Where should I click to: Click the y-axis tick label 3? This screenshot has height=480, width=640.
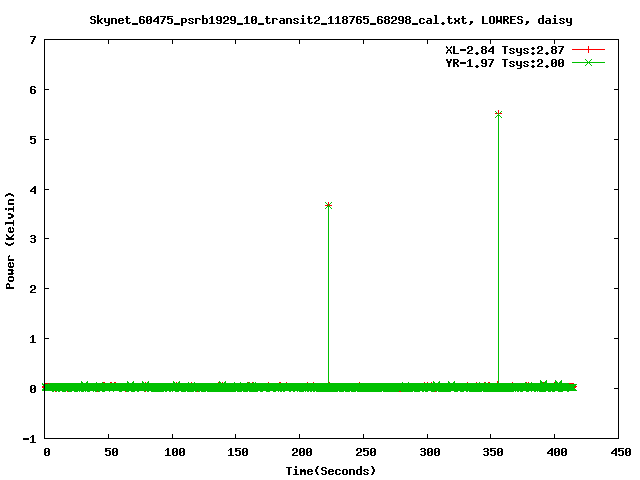tap(33, 239)
